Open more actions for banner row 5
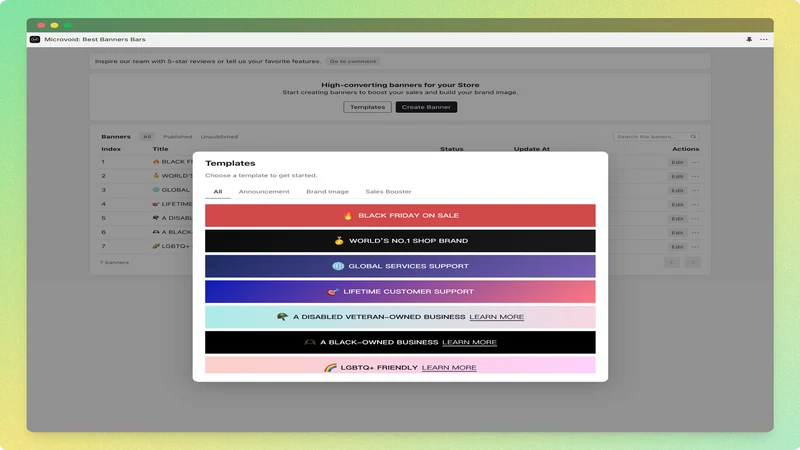 point(695,218)
